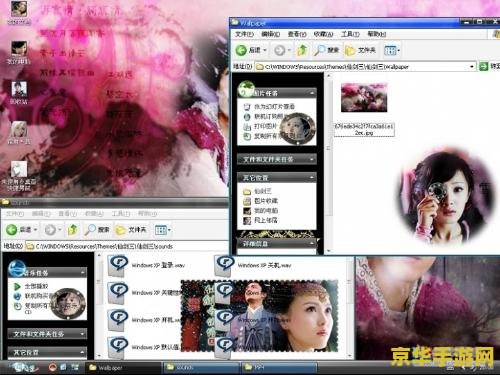Select the Windows XP 开机 sound file icon
Viewport: 500px width, 375px height.
[x=118, y=320]
